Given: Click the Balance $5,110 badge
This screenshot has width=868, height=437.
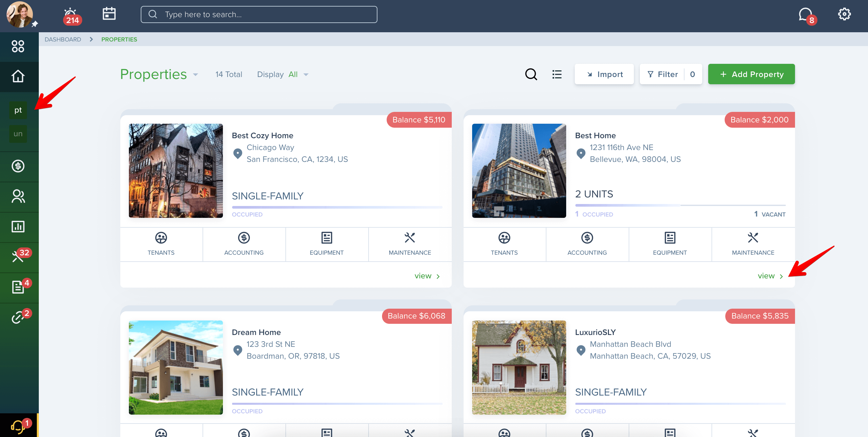Looking at the screenshot, I should click(x=419, y=120).
